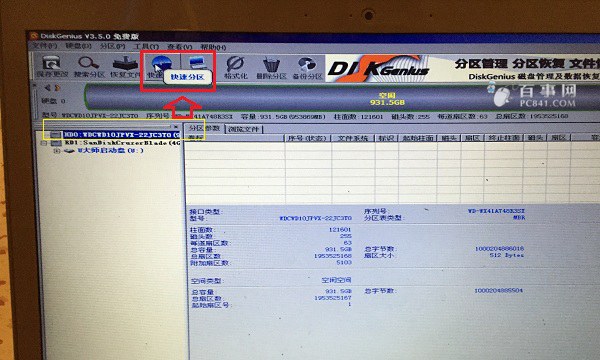This screenshot has width=600, height=360.
Task: Click the 接口类型 label in details pane
Action: (x=206, y=212)
